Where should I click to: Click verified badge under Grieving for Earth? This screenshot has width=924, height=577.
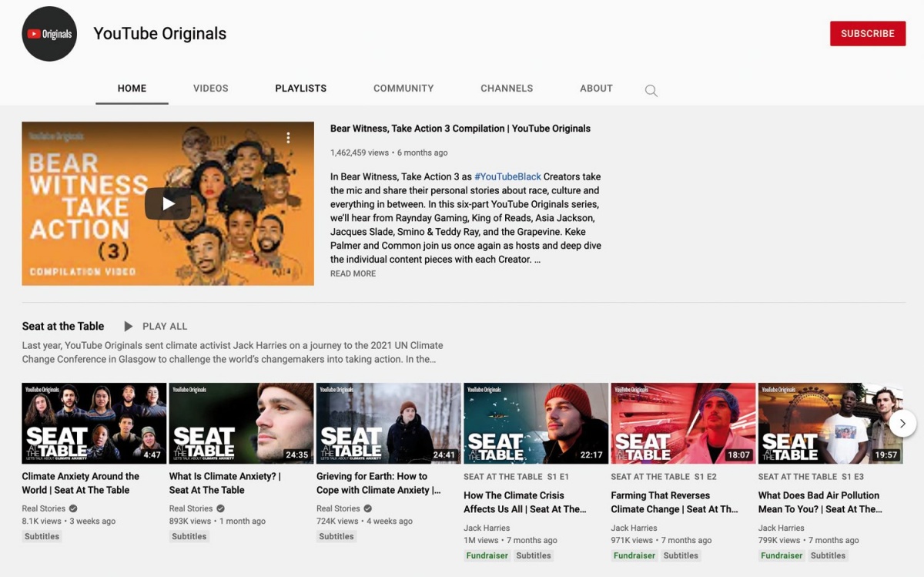click(367, 508)
